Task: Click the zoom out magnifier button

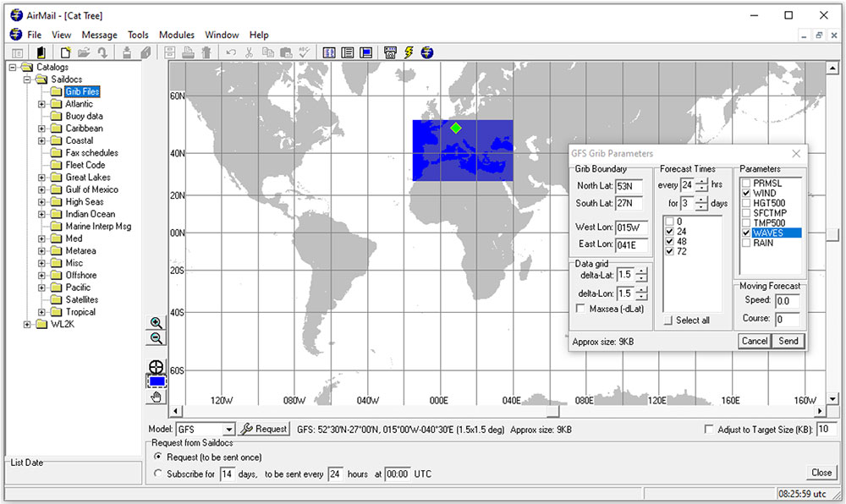Action: click(156, 338)
